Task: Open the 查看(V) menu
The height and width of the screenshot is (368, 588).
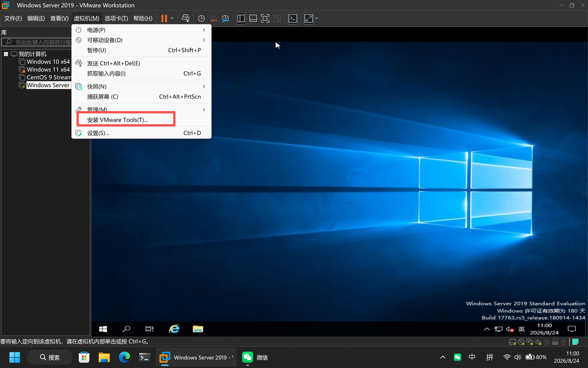Action: [59, 18]
